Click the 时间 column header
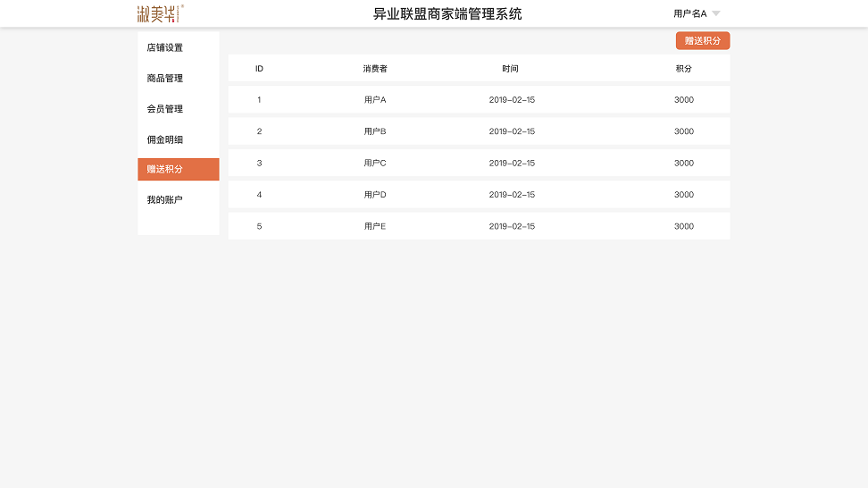Screen dimensions: 868x488 (510, 69)
